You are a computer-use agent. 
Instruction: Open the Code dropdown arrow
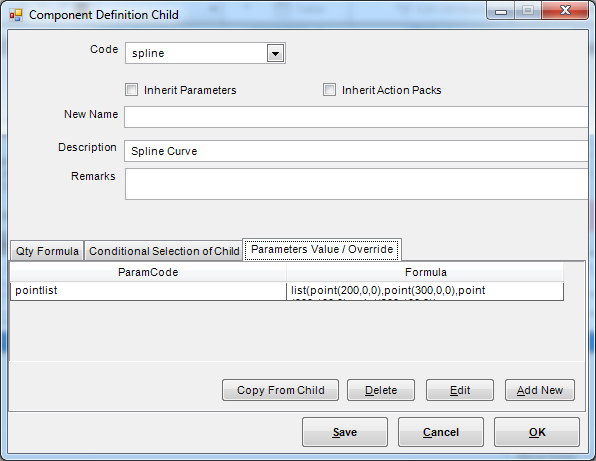click(275, 53)
